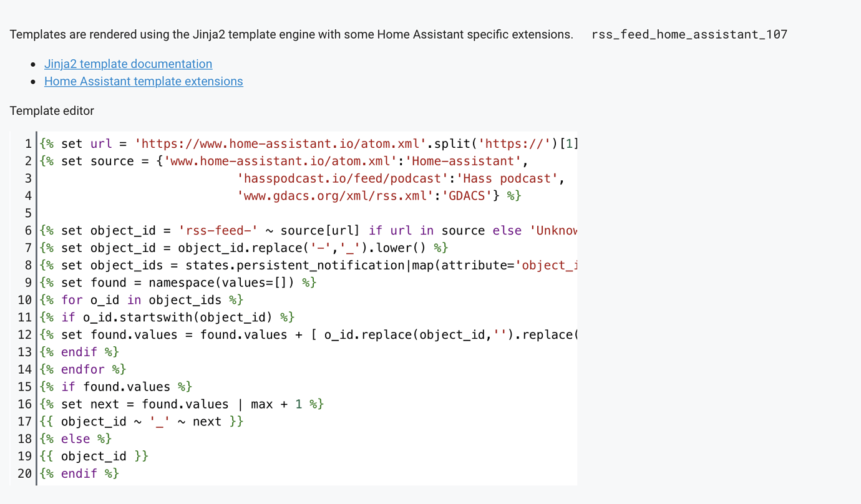861x504 pixels.
Task: Click the else statement on line 18
Action: 75,439
